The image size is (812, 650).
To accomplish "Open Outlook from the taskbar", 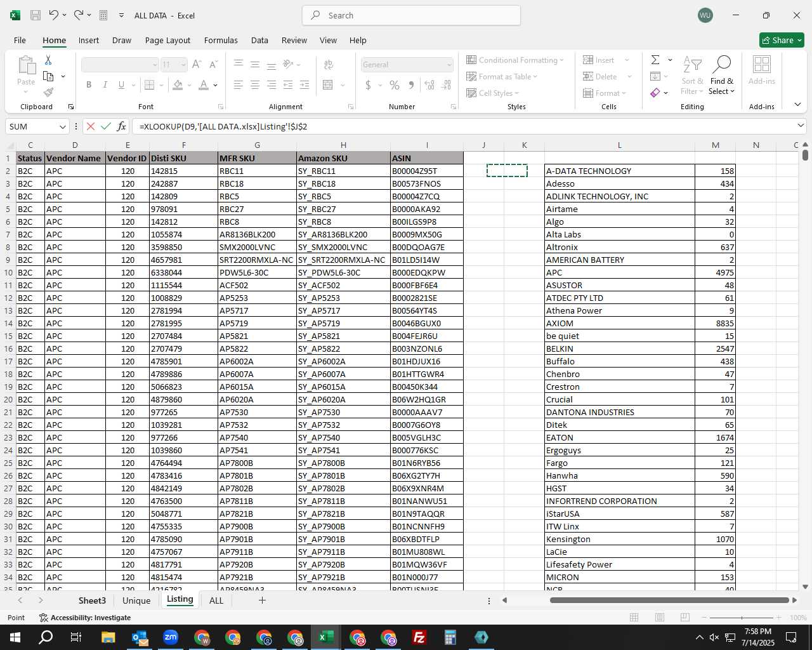I will tap(140, 637).
